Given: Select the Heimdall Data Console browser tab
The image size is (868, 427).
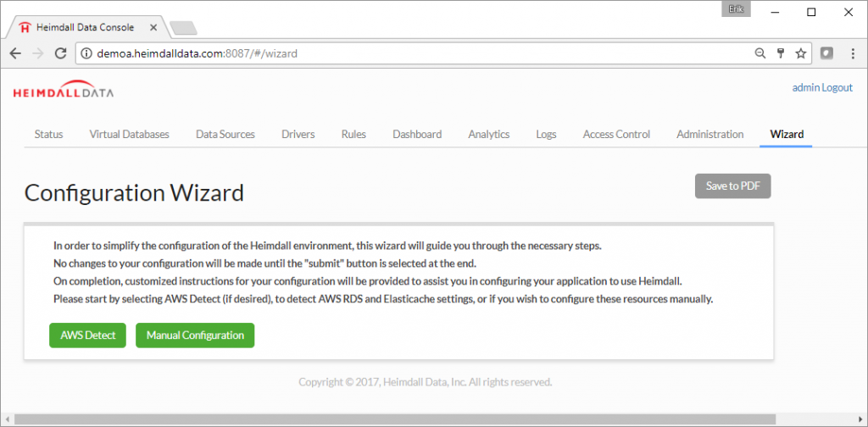Looking at the screenshot, I should pos(86,27).
